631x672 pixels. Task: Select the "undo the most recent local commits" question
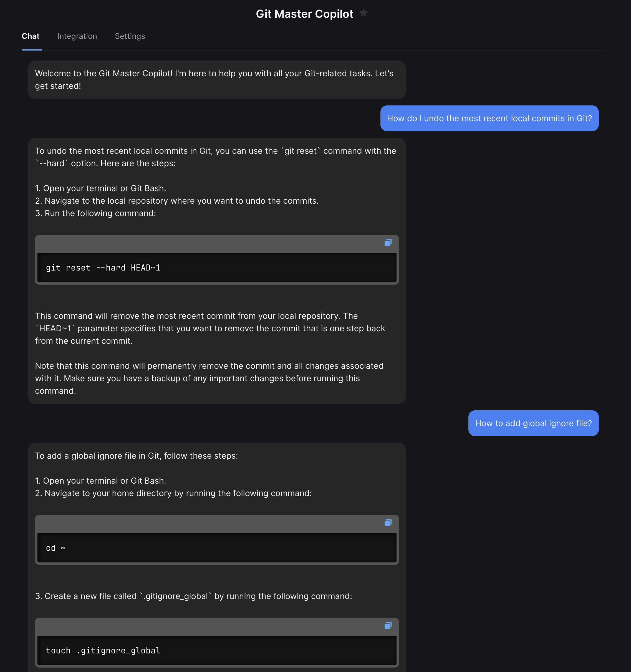coord(489,119)
